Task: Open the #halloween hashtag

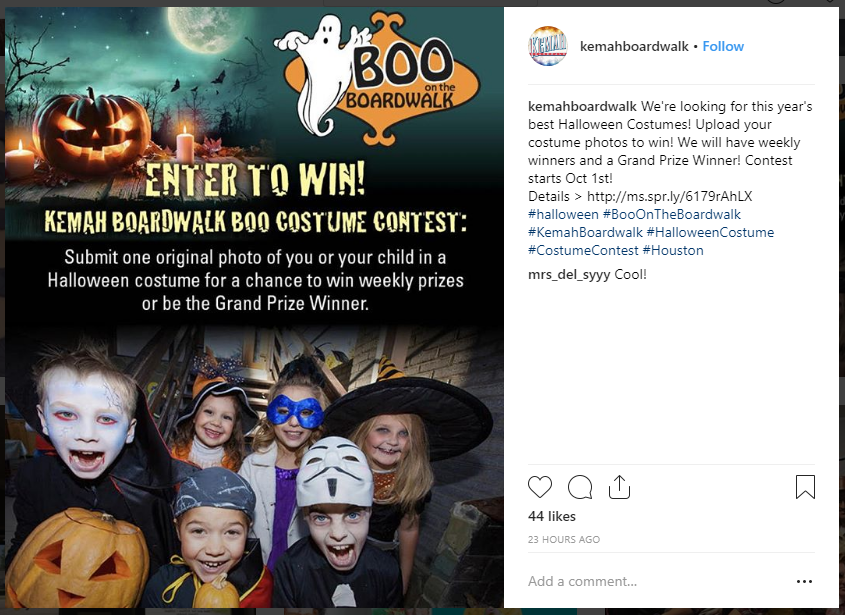Action: (563, 215)
